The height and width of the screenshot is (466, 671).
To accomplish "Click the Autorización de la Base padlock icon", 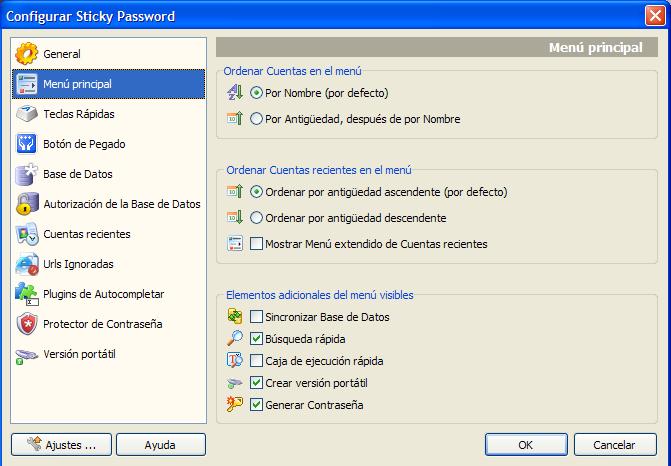I will pos(27,204).
